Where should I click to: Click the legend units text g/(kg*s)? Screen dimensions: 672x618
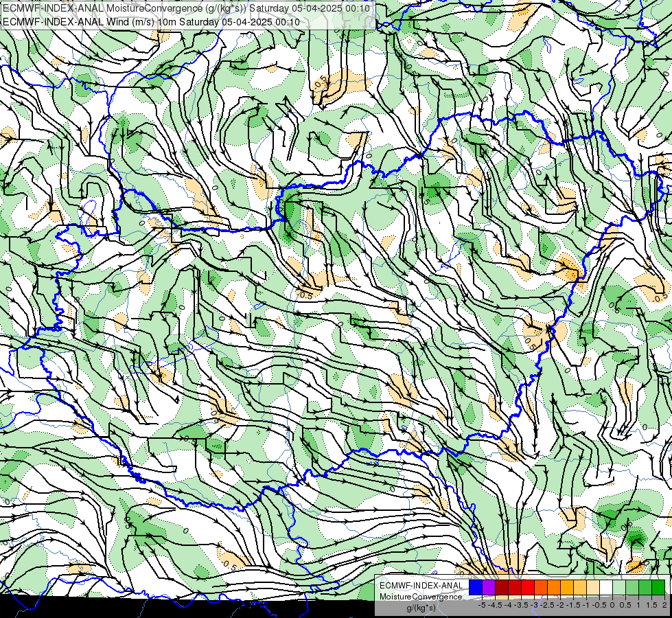pyautogui.click(x=421, y=608)
